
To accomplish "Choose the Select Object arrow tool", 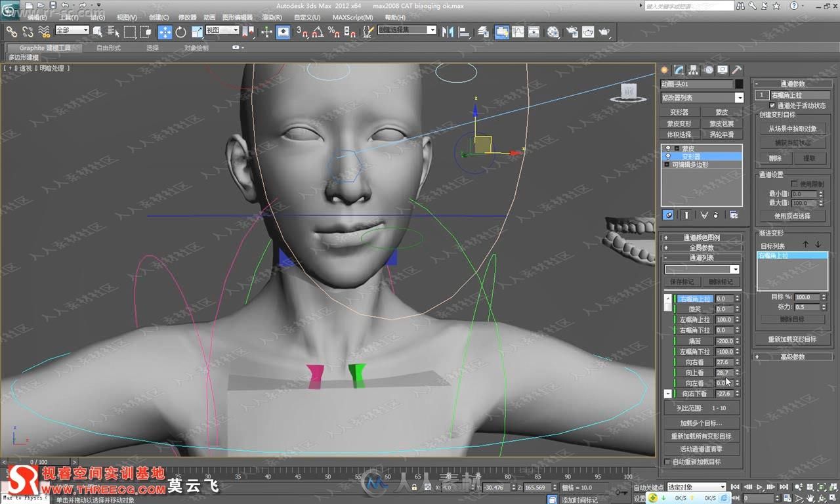I will tap(98, 31).
